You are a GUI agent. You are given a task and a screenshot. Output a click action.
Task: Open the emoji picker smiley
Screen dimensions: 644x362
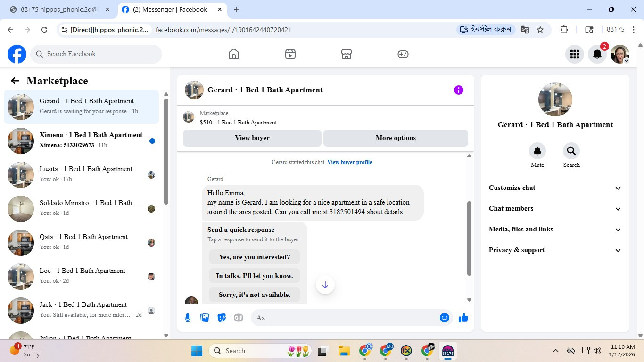pos(444,318)
